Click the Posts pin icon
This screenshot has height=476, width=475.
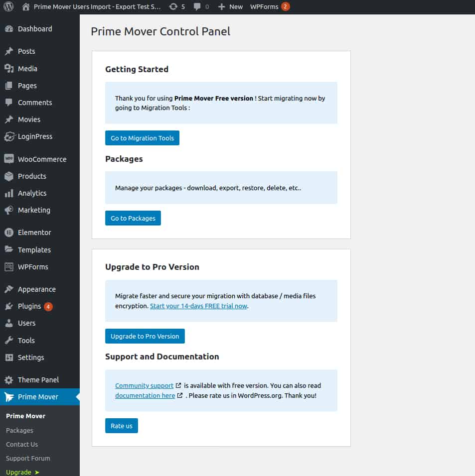9,51
